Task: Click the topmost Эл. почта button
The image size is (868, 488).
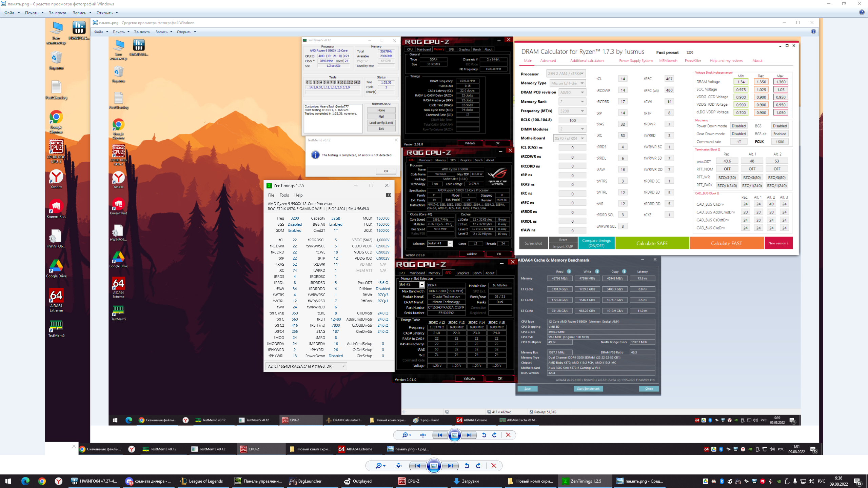Action: tap(57, 13)
